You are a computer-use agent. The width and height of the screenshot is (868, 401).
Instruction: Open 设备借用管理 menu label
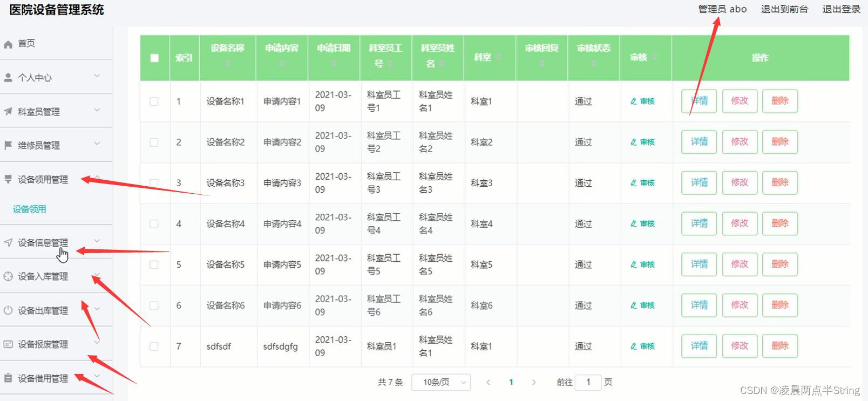(x=43, y=378)
